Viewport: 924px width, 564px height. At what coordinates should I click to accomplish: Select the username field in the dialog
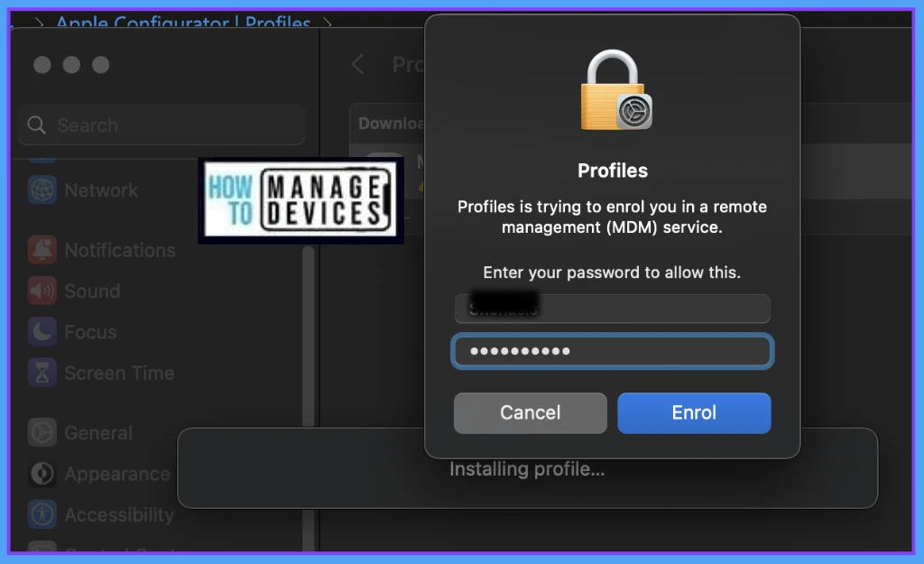(x=613, y=309)
